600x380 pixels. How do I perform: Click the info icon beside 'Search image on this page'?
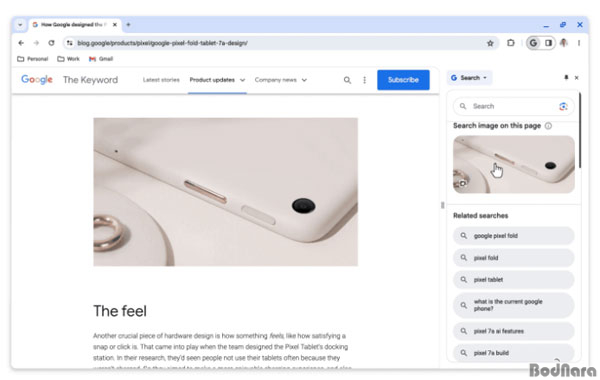point(548,126)
